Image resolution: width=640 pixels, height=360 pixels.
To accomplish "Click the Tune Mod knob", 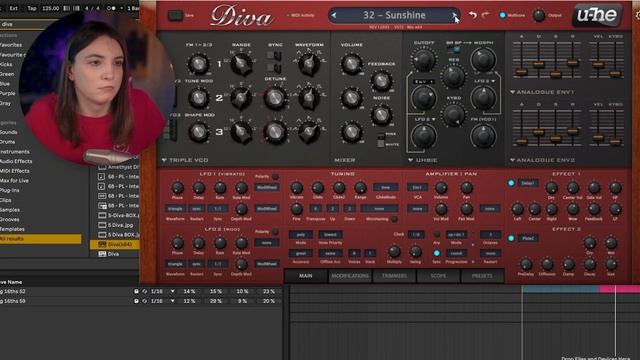I will click(x=198, y=98).
